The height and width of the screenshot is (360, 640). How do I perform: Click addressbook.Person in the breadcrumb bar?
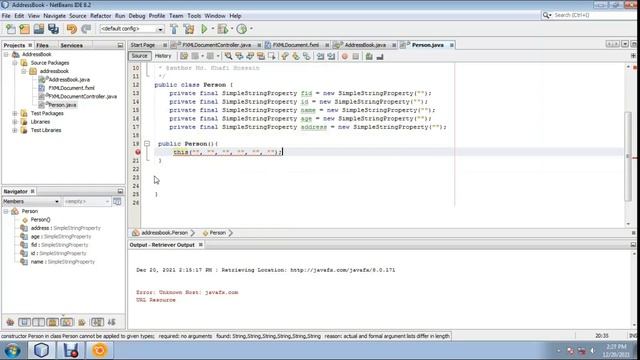(164, 233)
